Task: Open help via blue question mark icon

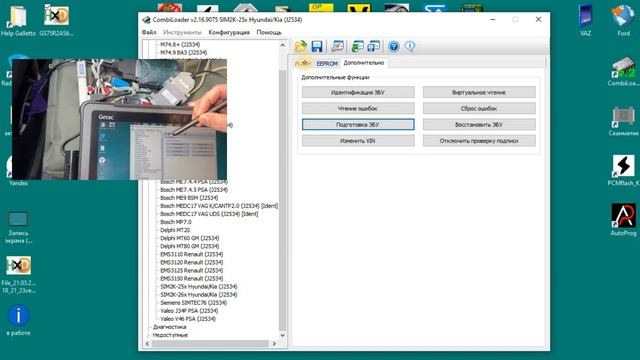Action: coord(393,46)
